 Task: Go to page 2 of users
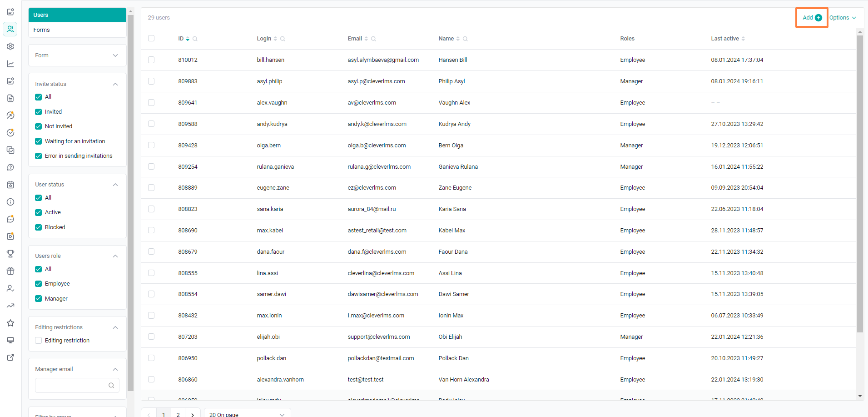[x=178, y=414]
